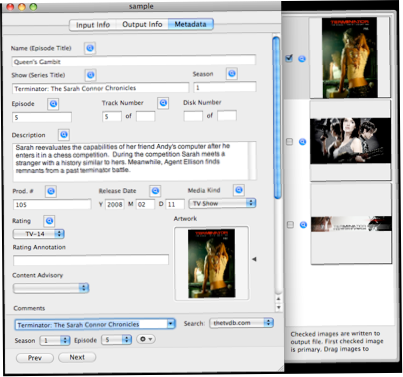Click the Track Number field showing 5

pos(112,116)
